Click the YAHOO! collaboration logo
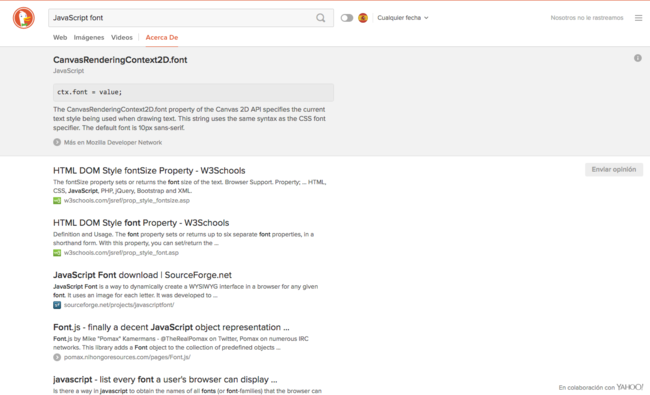This screenshot has width=650, height=395. 630,387
